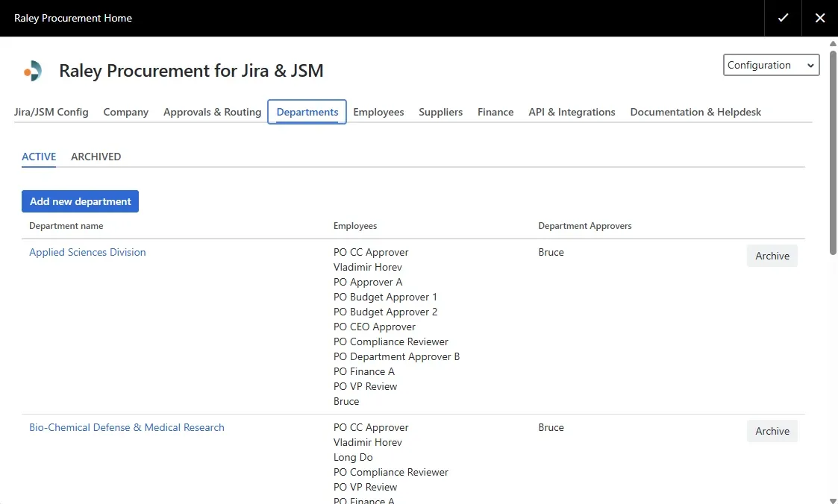Select the Departments tab
Viewport: 838px width, 504px height.
click(x=307, y=112)
